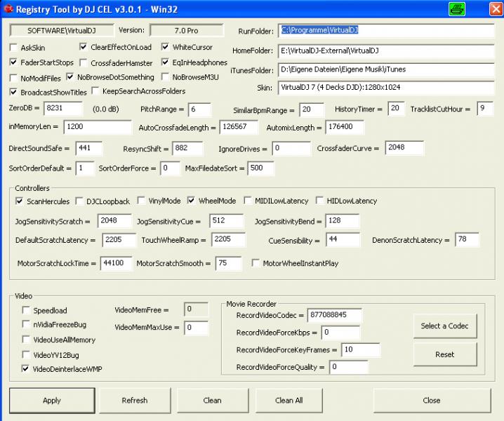Enable the AskSkin checkbox
504x421 pixels.
13,48
